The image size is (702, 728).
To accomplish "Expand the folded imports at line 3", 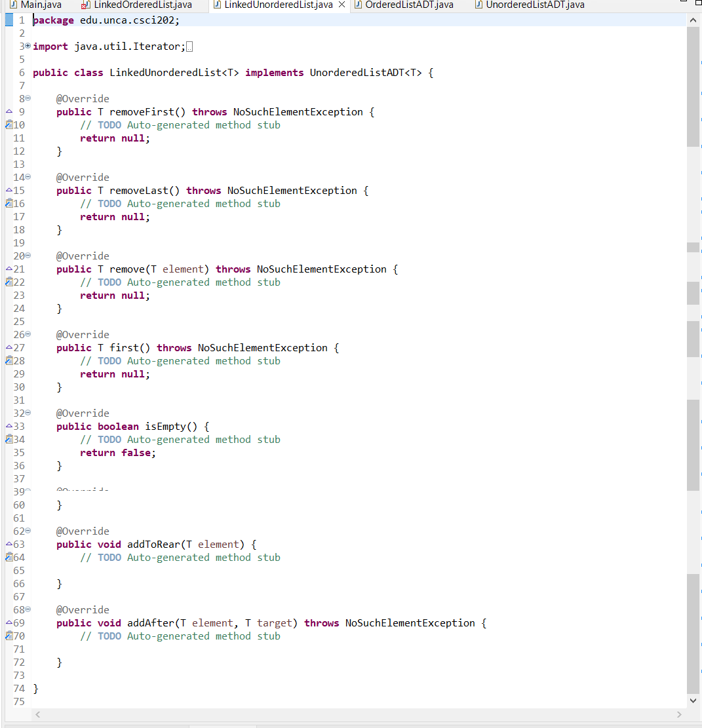I will coord(28,45).
